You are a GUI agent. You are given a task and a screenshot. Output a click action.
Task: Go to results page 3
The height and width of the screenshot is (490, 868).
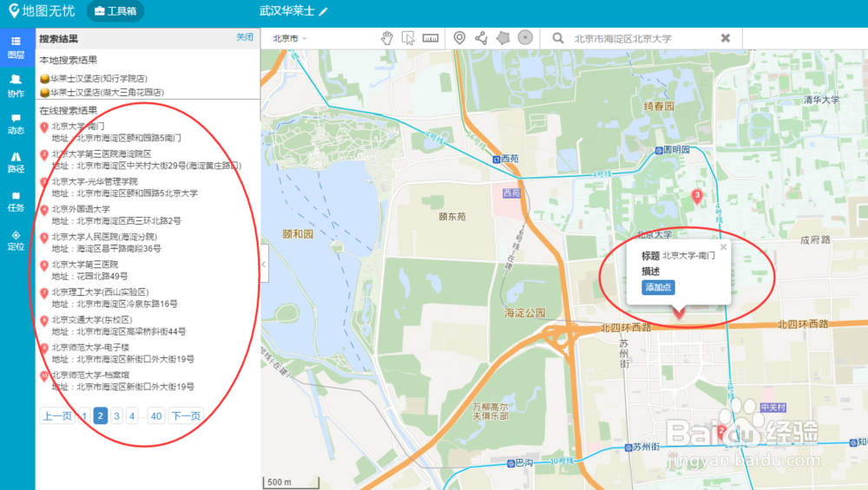(117, 416)
